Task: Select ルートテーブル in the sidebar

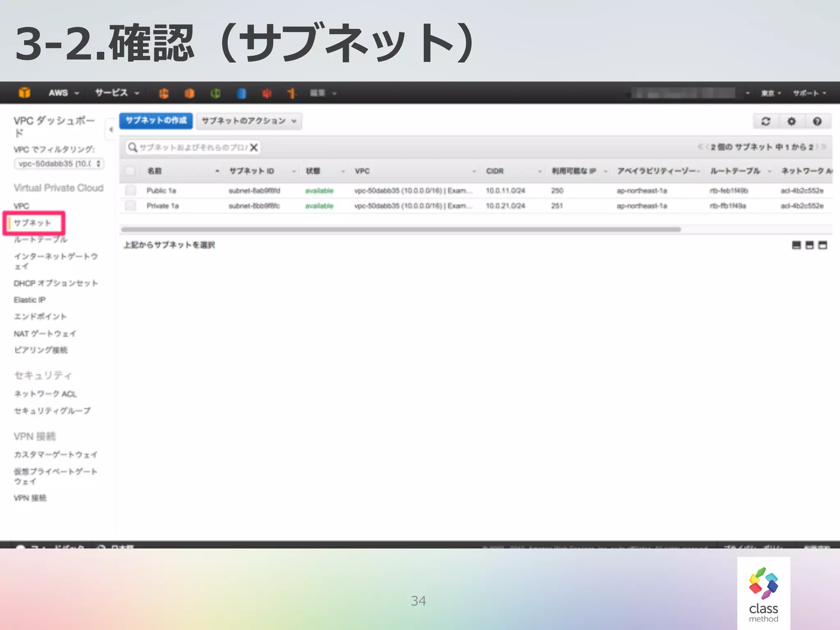Action: tap(41, 240)
